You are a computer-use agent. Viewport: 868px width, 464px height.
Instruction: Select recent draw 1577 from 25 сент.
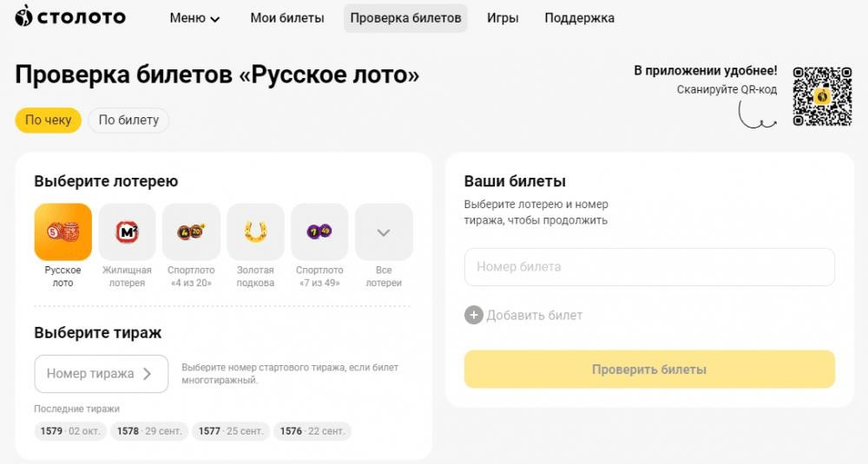231,431
